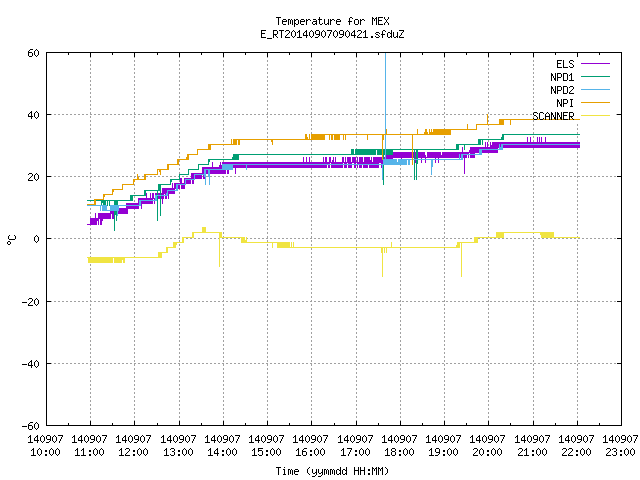Click the y-axis label 60
The height and width of the screenshot is (480, 640).
(x=33, y=53)
